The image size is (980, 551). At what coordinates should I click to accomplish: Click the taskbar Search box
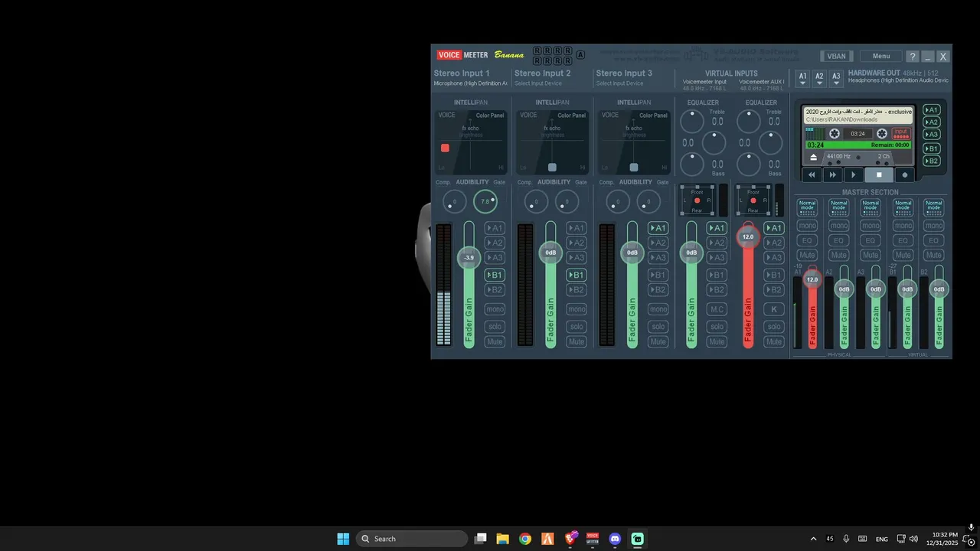click(412, 539)
